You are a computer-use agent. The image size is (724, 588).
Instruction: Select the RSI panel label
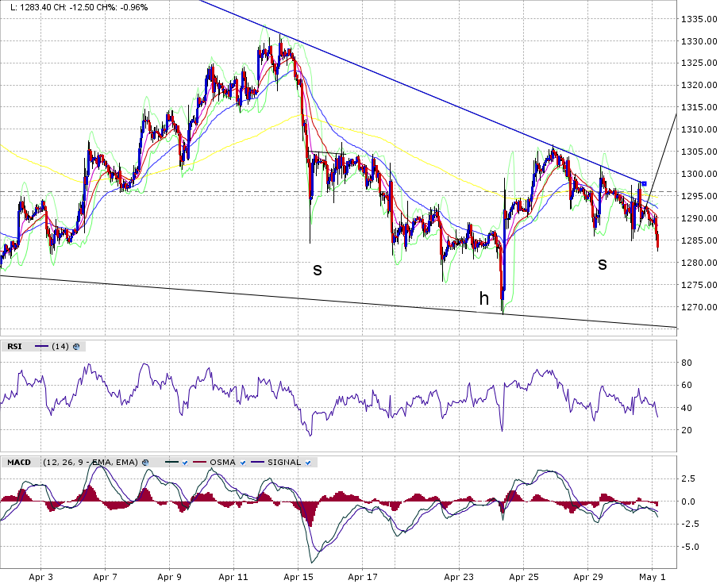[14, 346]
